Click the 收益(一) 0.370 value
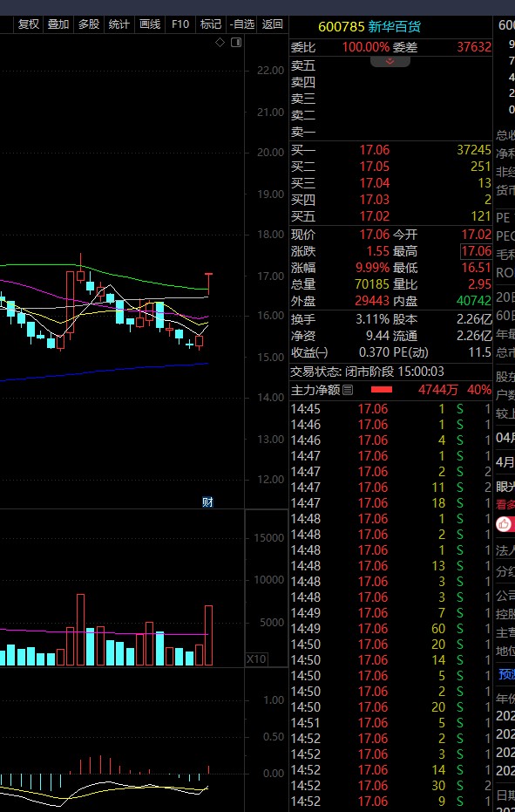This screenshot has height=812, width=515. [374, 352]
